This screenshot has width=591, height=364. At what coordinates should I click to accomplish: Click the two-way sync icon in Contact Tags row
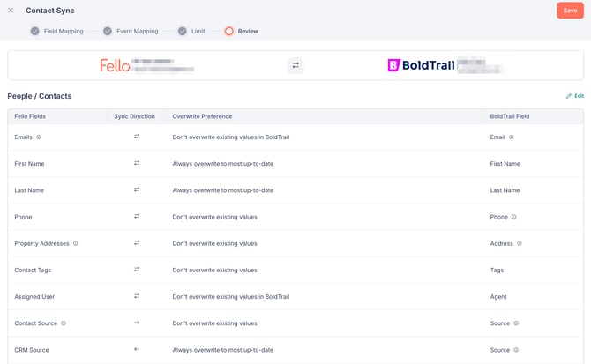137,270
